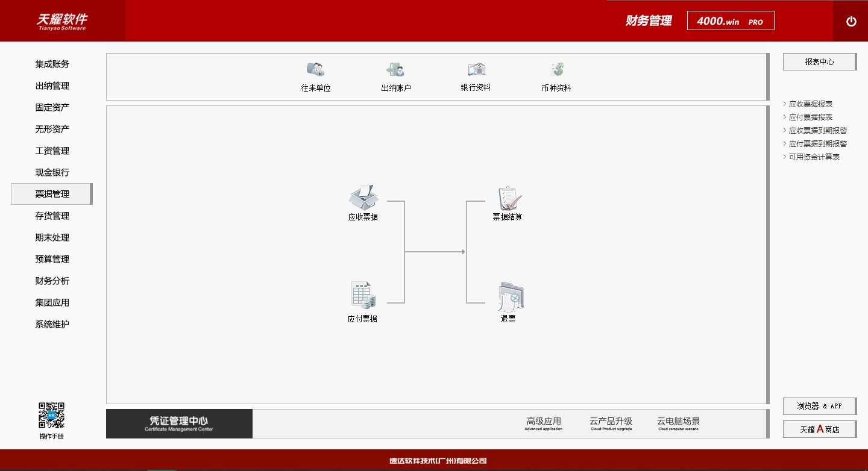The width and height of the screenshot is (868, 471).
Task: Open the 浏览器 & APP button
Action: point(819,406)
